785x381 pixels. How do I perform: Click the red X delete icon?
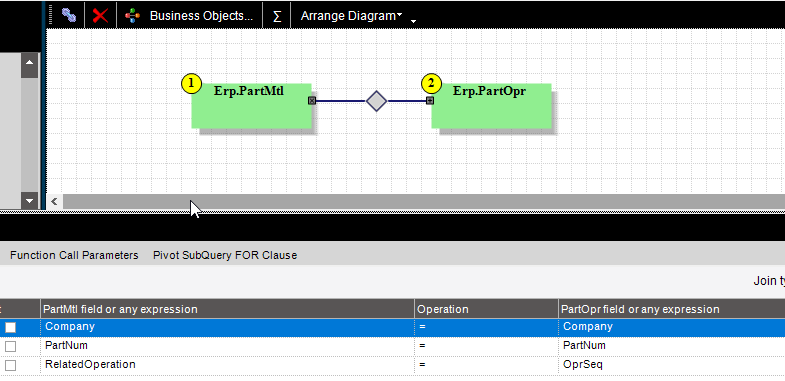pos(100,15)
